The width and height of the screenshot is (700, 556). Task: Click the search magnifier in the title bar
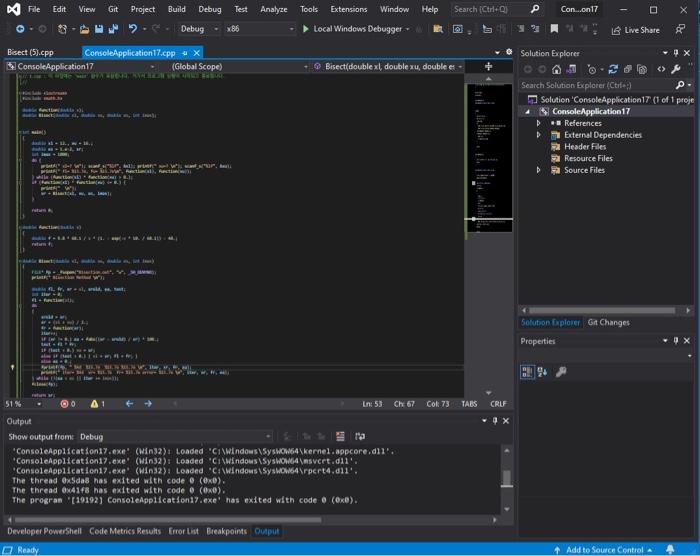pos(534,9)
